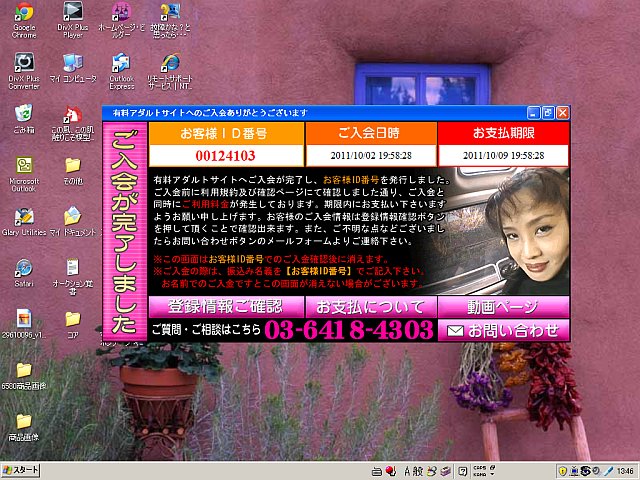Click the blue pen tray icon

coord(609,471)
